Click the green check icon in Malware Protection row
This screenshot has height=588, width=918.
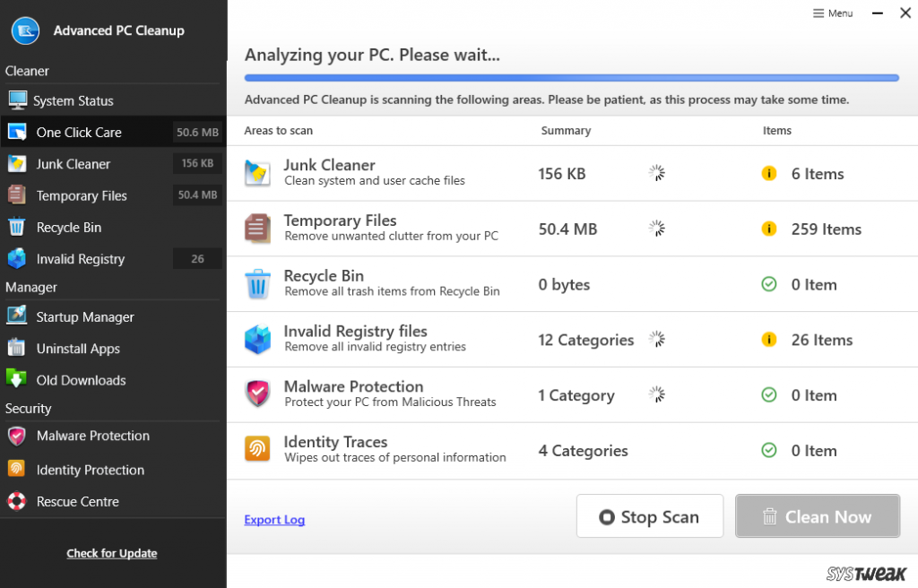click(x=768, y=394)
